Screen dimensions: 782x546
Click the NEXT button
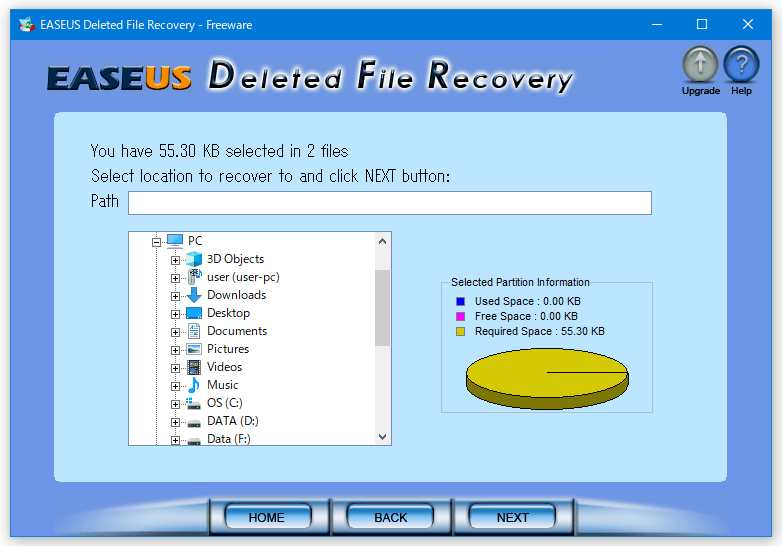512,517
